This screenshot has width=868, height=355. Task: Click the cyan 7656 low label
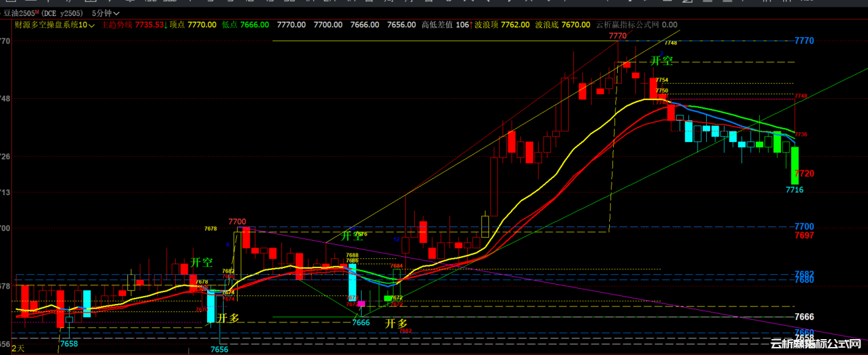tap(220, 349)
